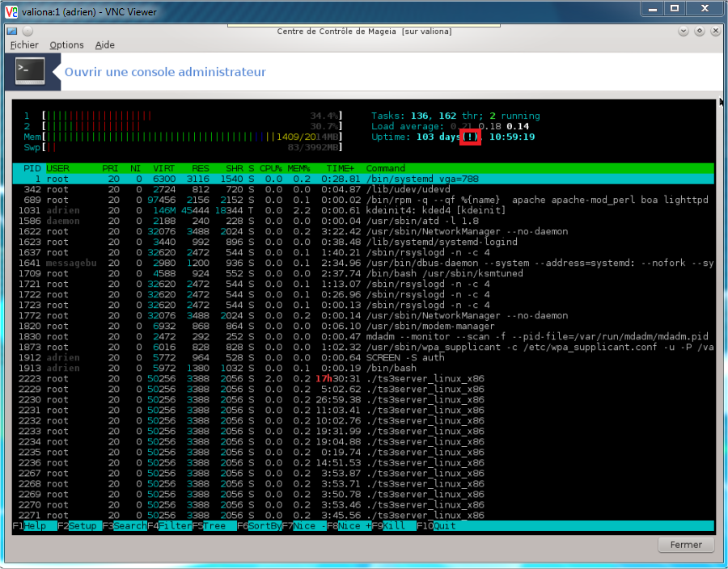Viewport: 728px width, 569px height.
Task: Click F8 Nice + in htop footer
Action: pos(349,526)
